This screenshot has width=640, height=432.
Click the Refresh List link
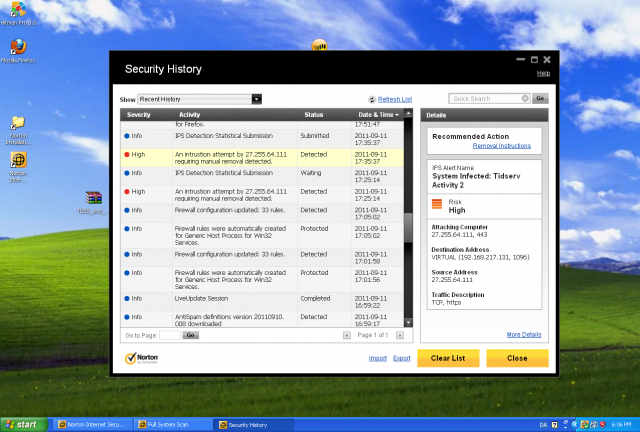pos(395,99)
